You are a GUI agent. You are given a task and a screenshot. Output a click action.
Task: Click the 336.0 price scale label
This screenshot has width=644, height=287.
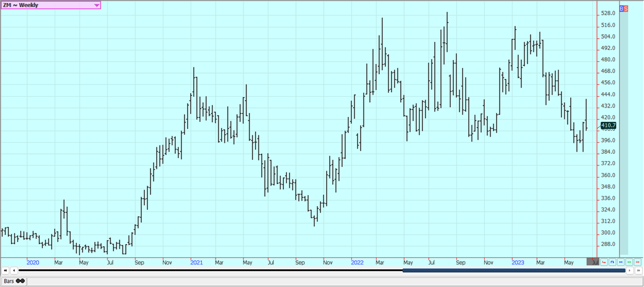(608, 198)
